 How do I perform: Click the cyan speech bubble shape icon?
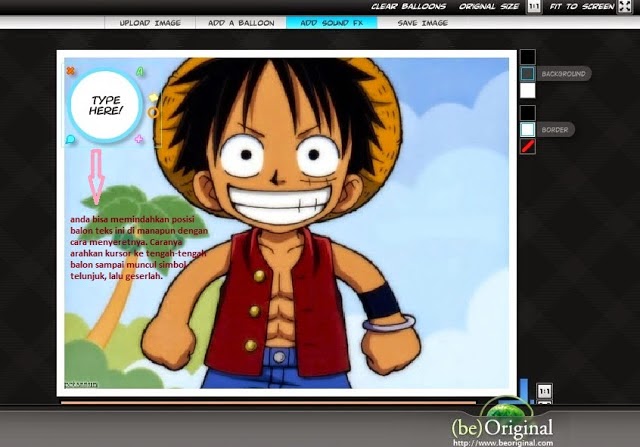[70, 140]
